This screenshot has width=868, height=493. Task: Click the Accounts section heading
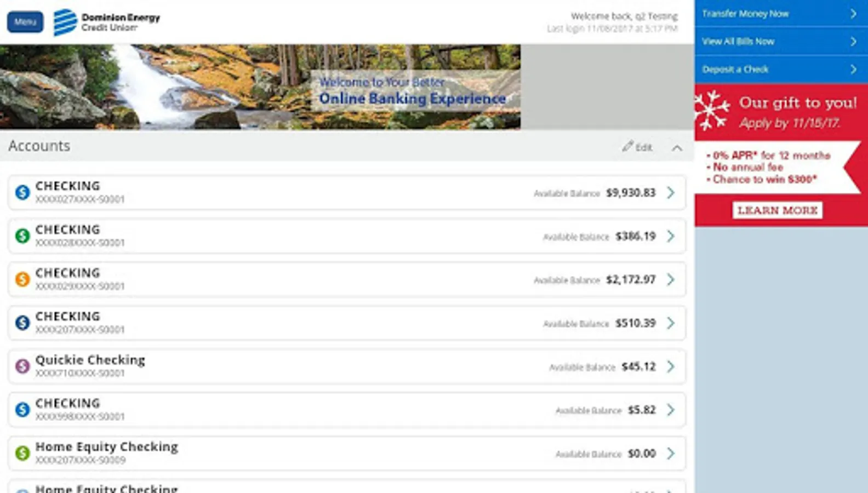(x=39, y=146)
